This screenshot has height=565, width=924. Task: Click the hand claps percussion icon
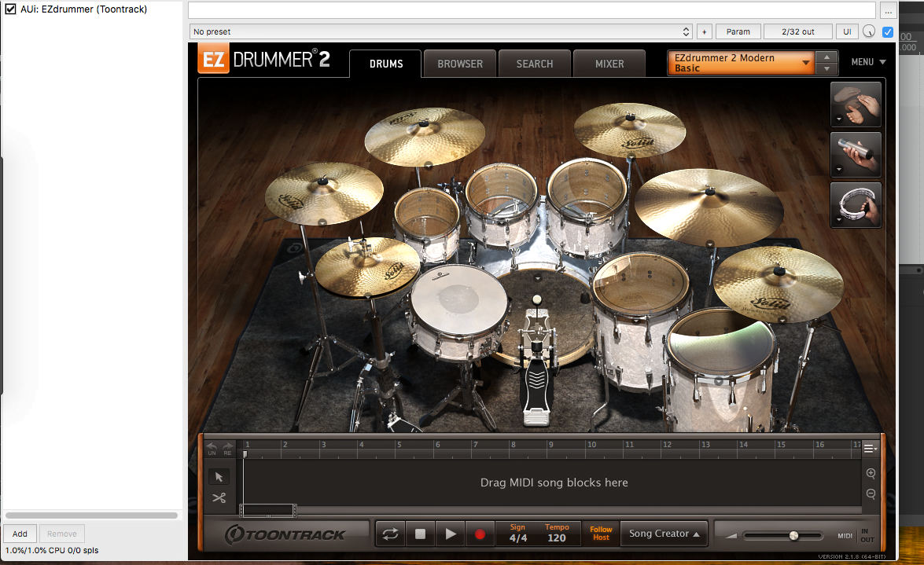[856, 105]
